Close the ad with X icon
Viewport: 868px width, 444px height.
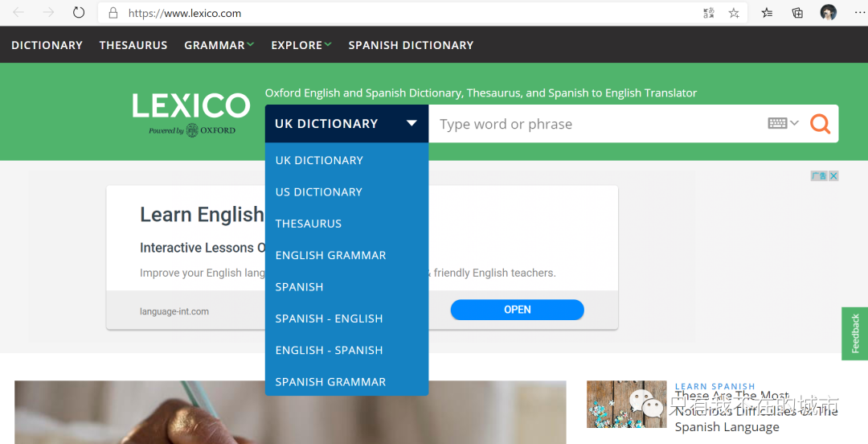pos(833,175)
